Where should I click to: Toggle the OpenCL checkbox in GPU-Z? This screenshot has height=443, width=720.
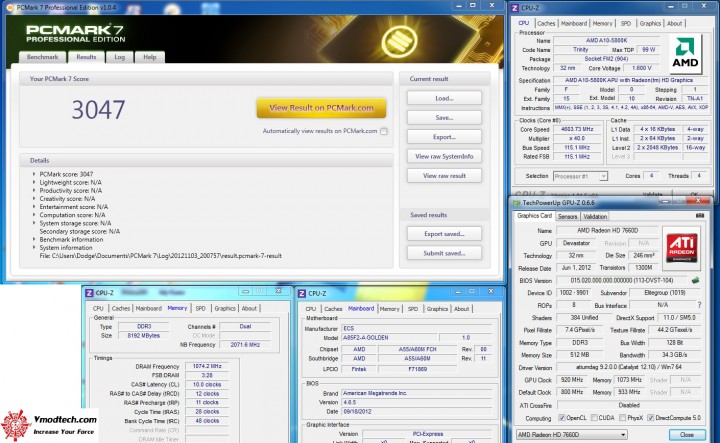pos(562,418)
